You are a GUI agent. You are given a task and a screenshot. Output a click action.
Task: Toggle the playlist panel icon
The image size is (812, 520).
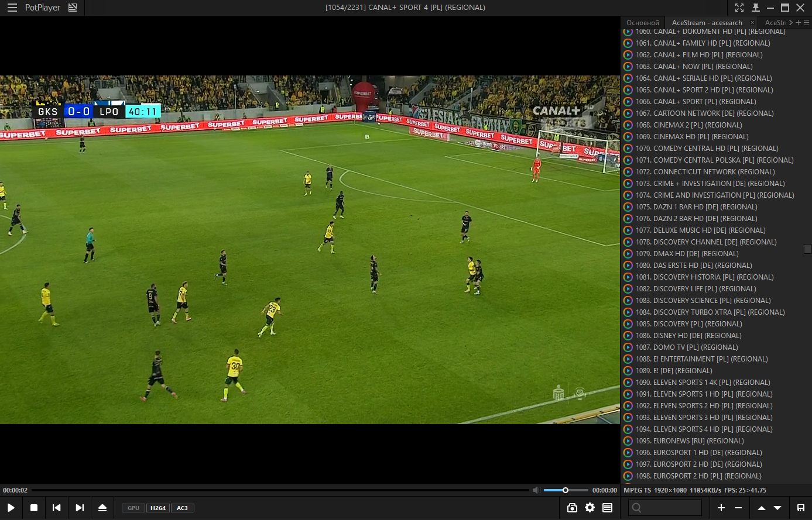click(x=607, y=508)
